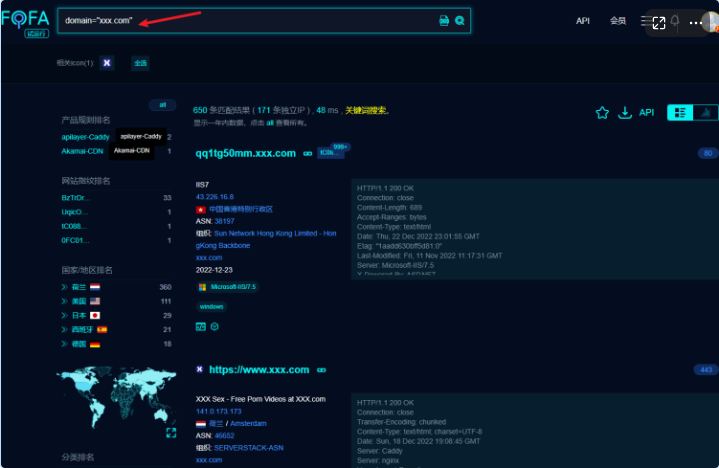The width and height of the screenshot is (719, 468).
Task: Click the Server: Caddy header line
Action: click(380, 451)
